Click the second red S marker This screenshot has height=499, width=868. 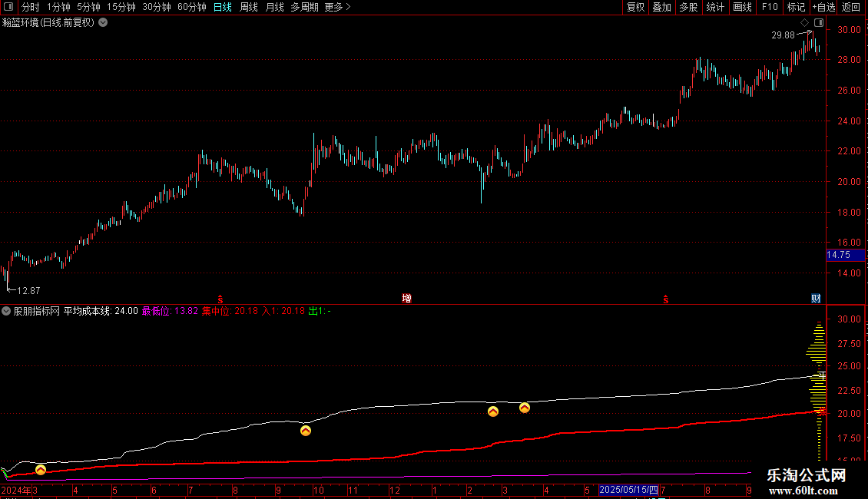[x=666, y=299]
